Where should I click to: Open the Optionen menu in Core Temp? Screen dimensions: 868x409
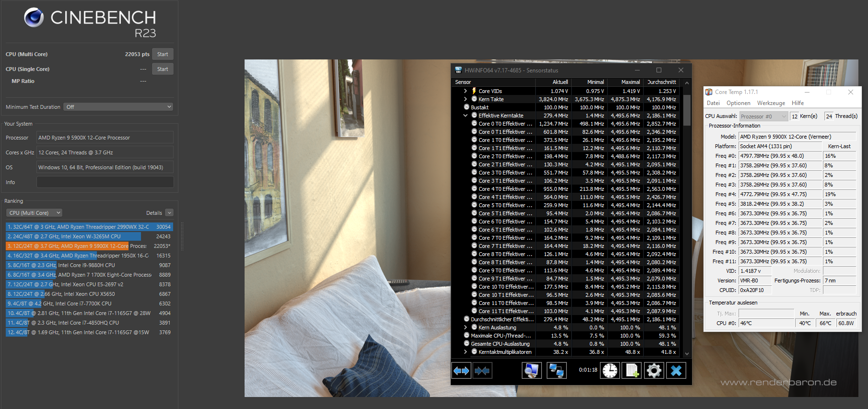pos(739,103)
